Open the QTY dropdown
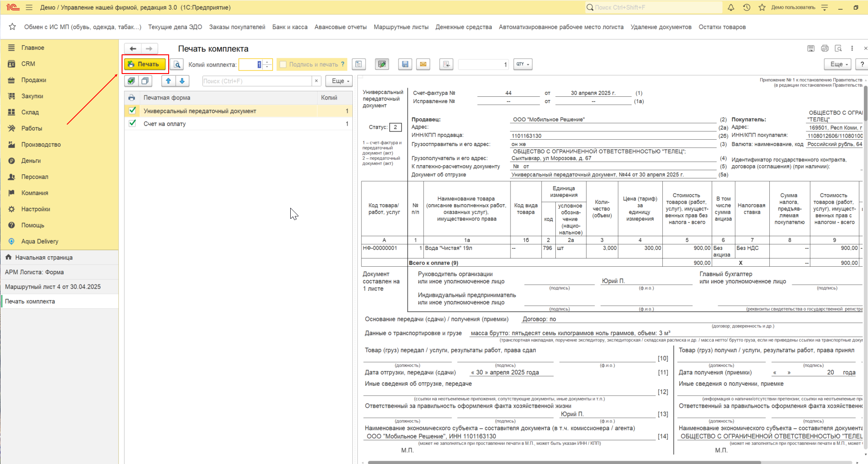Image resolution: width=868 pixels, height=464 pixels. (523, 64)
